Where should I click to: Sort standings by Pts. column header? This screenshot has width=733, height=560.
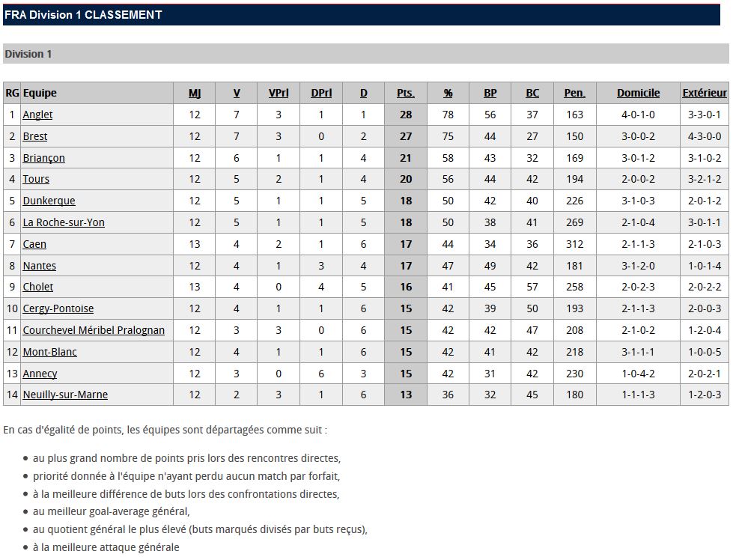coord(405,93)
